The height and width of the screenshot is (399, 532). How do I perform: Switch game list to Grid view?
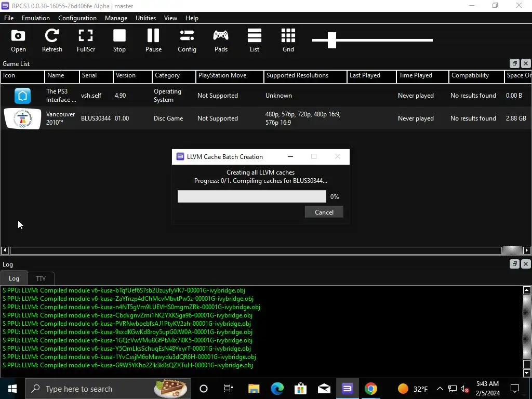(288, 41)
